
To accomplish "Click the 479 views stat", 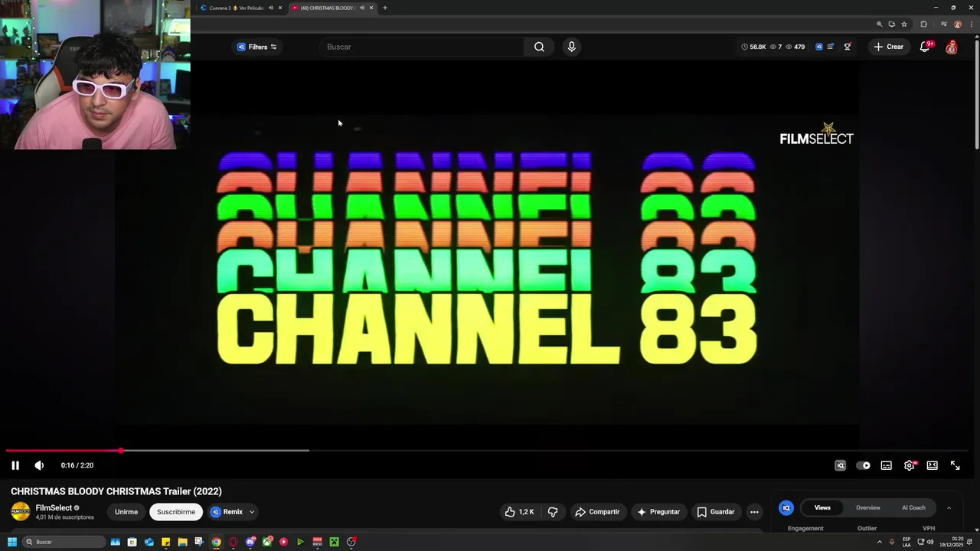I will [x=795, y=47].
